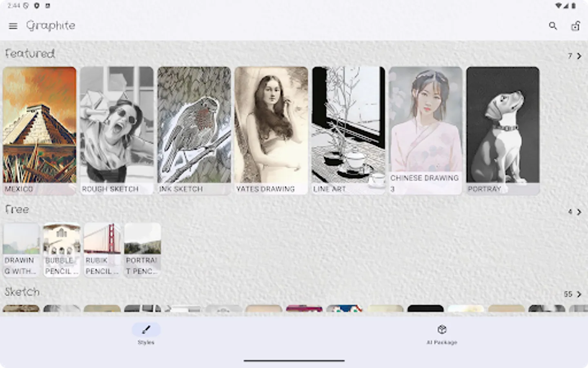Open the Line Art style

pos(348,130)
